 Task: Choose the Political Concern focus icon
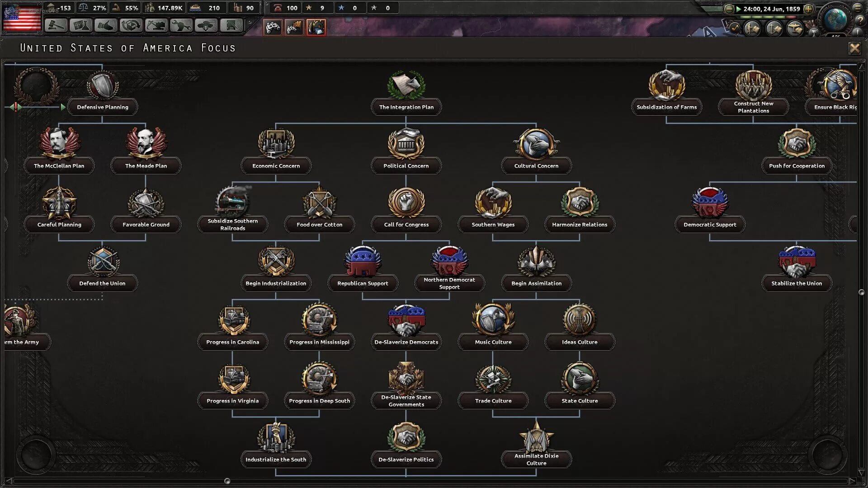pos(406,144)
